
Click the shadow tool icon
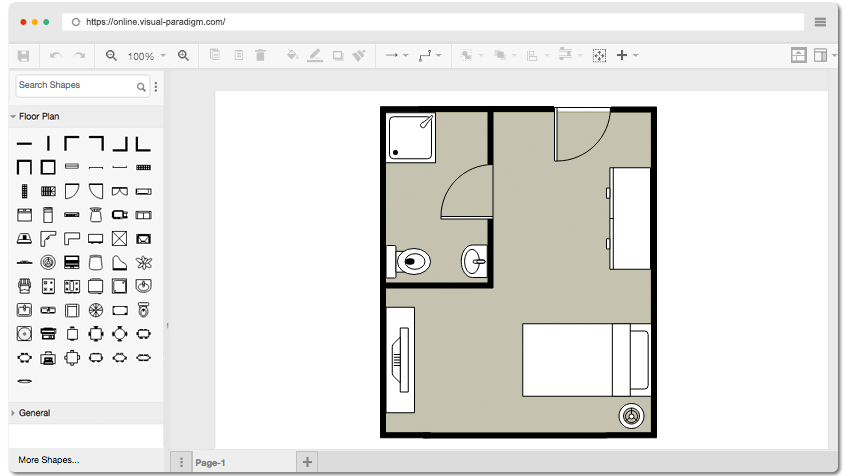(x=338, y=55)
